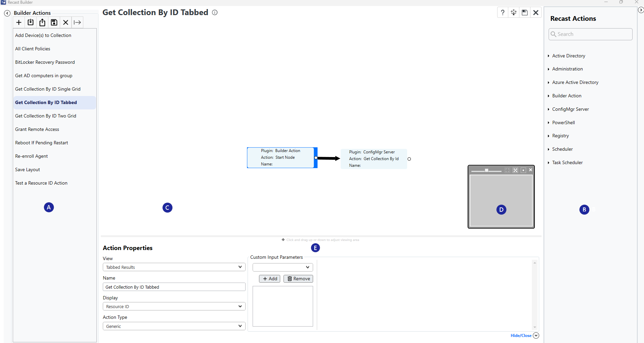Open help for the builder canvas

click(x=503, y=12)
